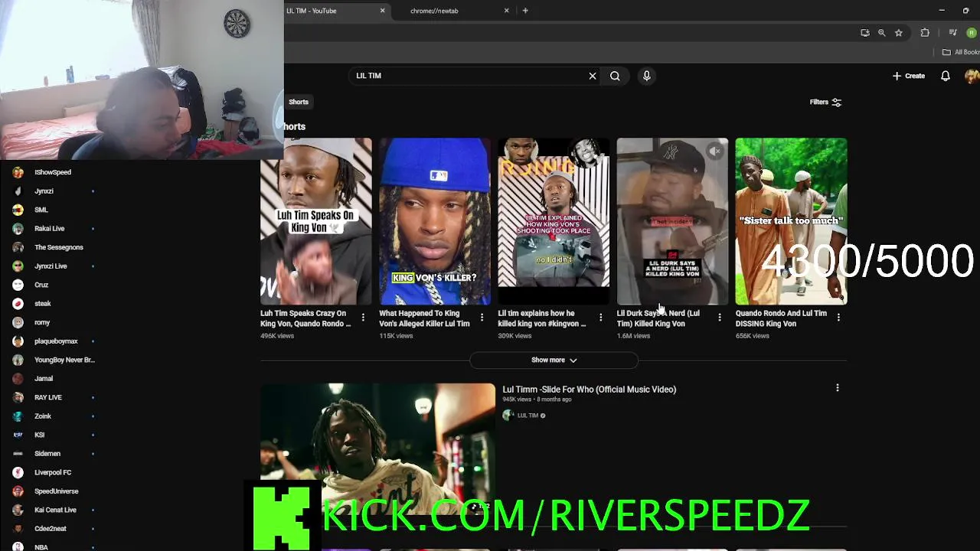Open Kai Cenat Live channel avatar

tap(18, 510)
